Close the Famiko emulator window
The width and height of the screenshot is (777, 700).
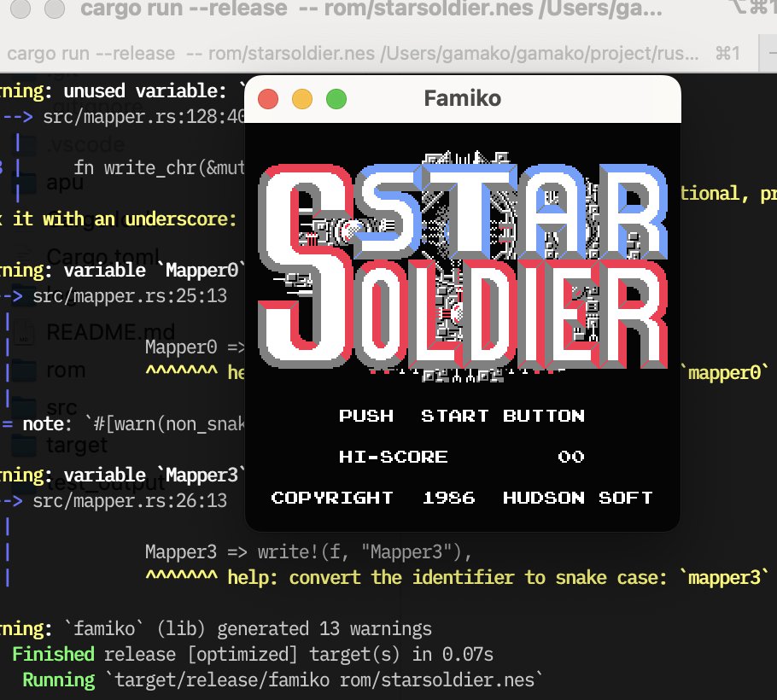coord(268,99)
